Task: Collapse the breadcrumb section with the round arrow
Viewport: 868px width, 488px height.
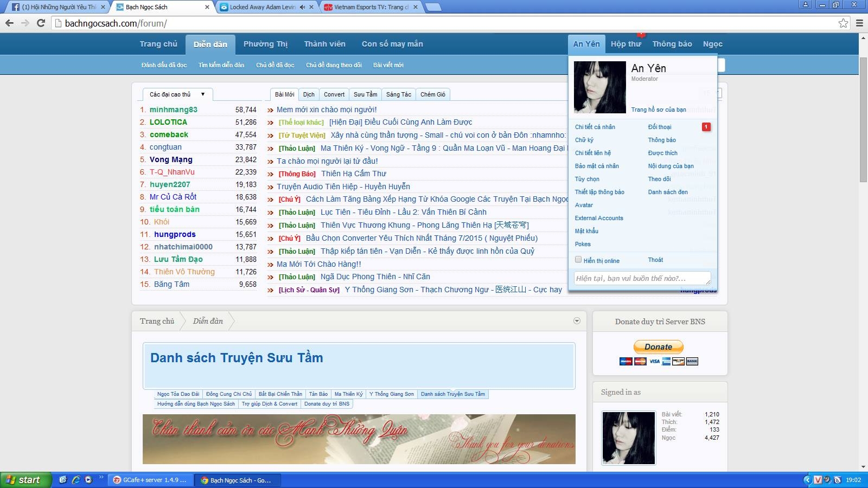Action: [x=577, y=321]
